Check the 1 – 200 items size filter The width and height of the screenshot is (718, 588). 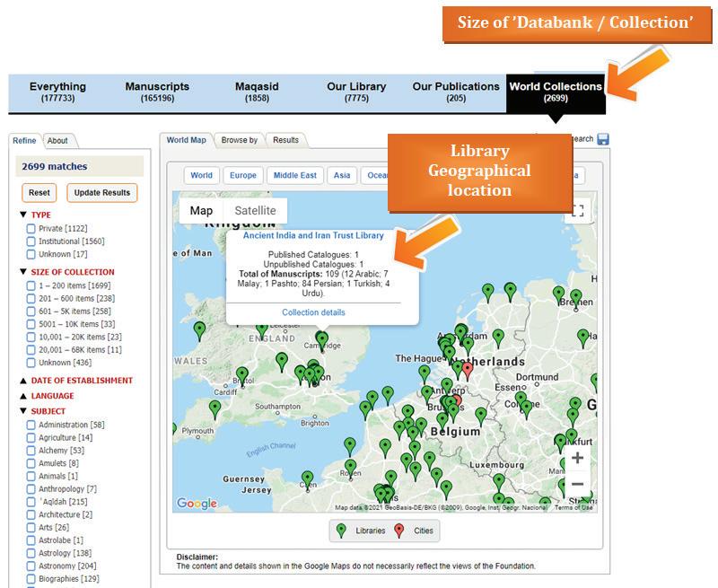[31, 285]
